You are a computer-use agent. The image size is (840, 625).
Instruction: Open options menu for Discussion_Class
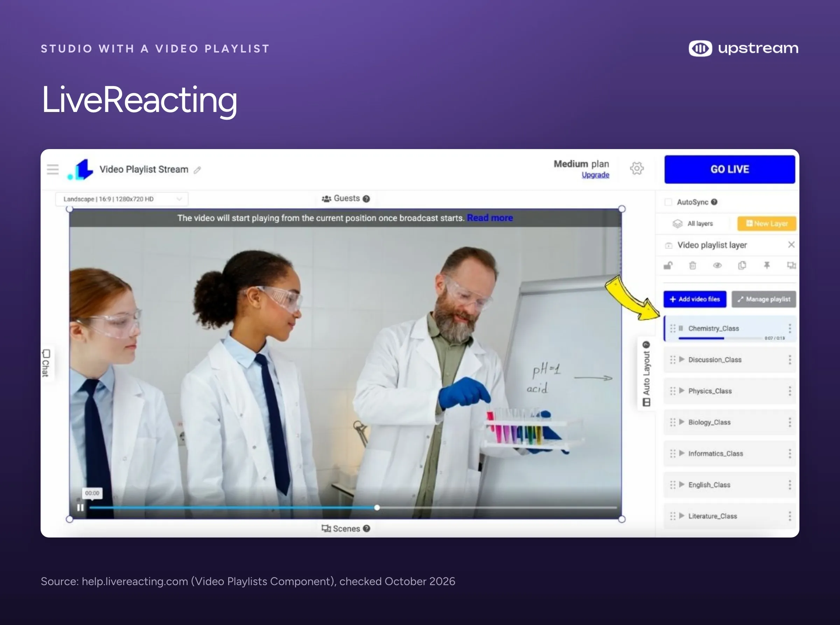pos(790,360)
